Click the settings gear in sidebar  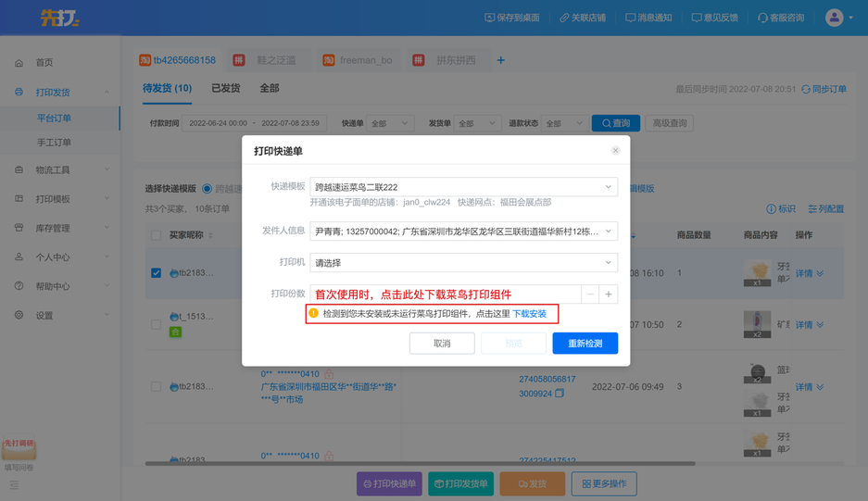pos(19,316)
